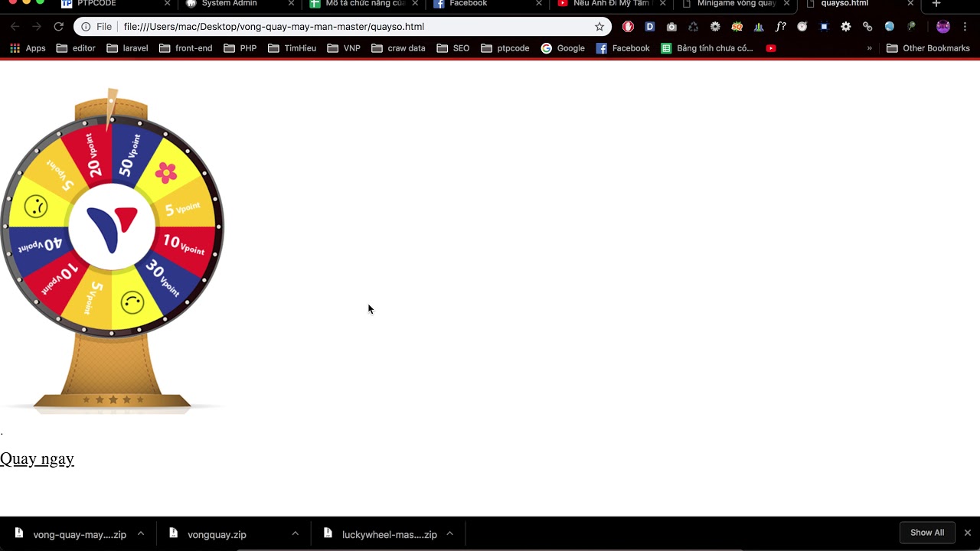Viewport: 980px width, 551px height.
Task: Open downloaded luckywheel-mas....zip file
Action: (380, 534)
